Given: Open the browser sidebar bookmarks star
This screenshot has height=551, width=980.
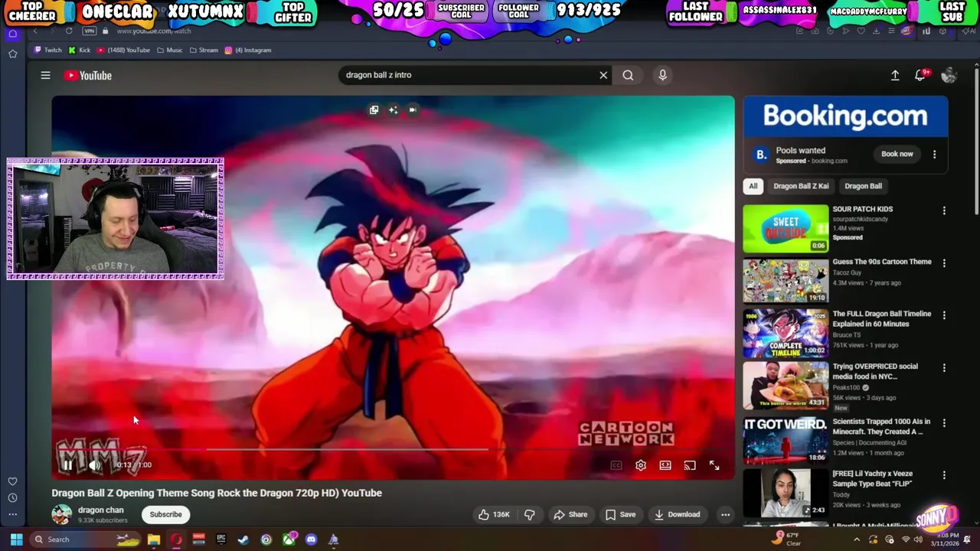Looking at the screenshot, I should [12, 54].
